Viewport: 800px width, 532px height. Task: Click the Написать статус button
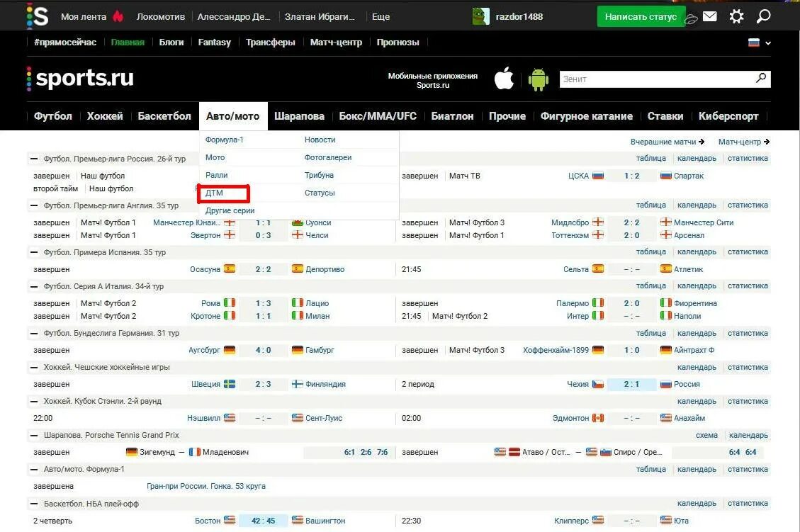[x=641, y=17]
